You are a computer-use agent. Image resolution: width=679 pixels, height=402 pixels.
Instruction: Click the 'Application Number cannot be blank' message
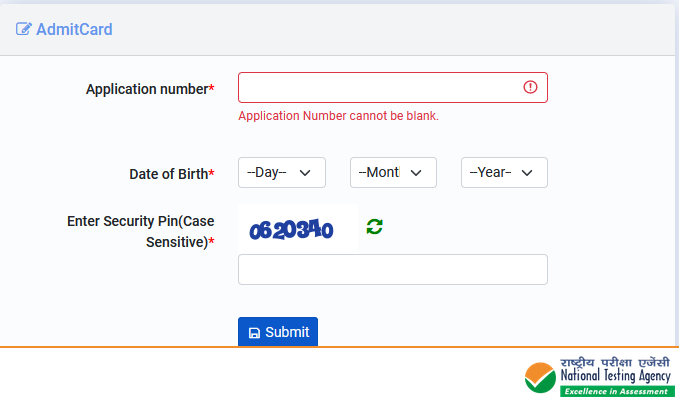click(338, 116)
